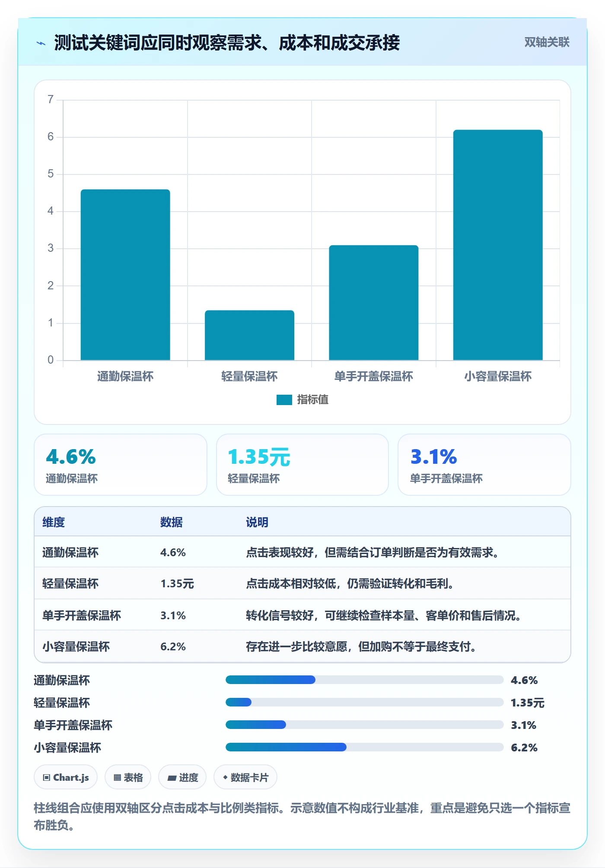Click the 1.35元 progress value label
This screenshot has height=868, width=605.
pos(528,703)
